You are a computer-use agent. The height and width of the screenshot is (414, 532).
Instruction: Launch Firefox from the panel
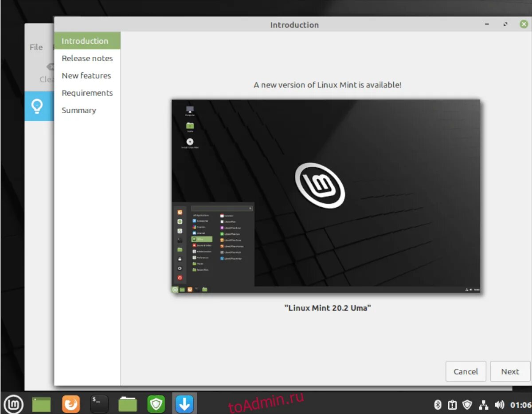(x=71, y=404)
